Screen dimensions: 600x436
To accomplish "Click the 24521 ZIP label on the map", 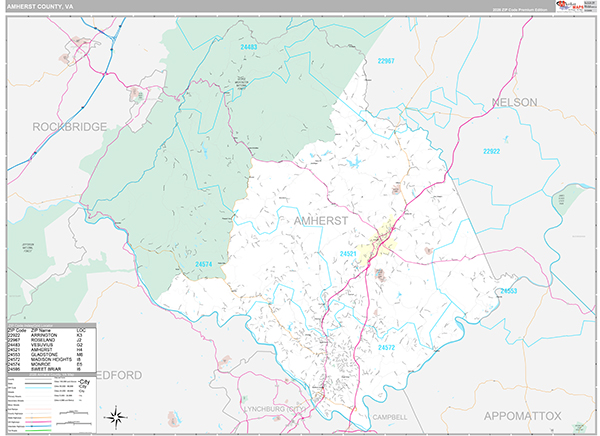I will 348,253.
